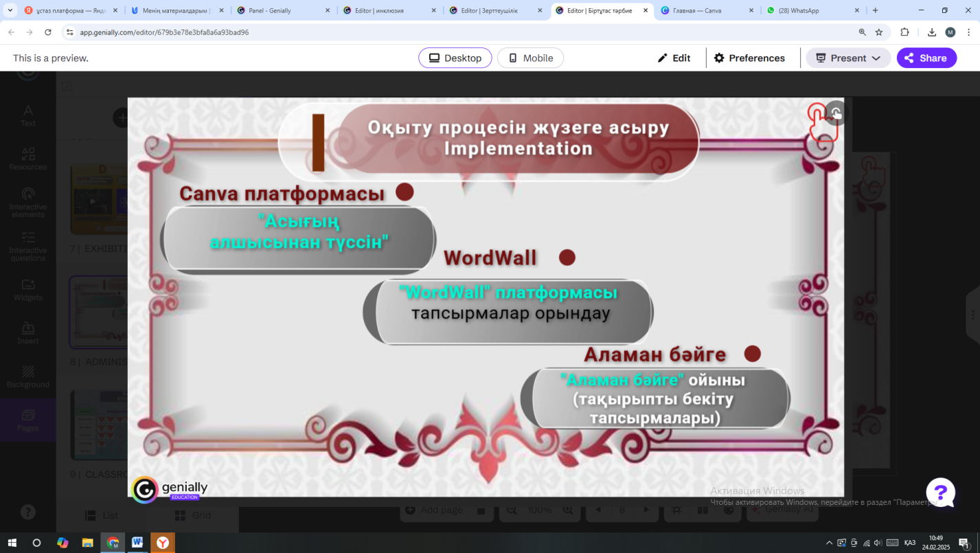Switch to the Panel - Genially tab
The width and height of the screenshot is (980, 553).
click(x=284, y=10)
